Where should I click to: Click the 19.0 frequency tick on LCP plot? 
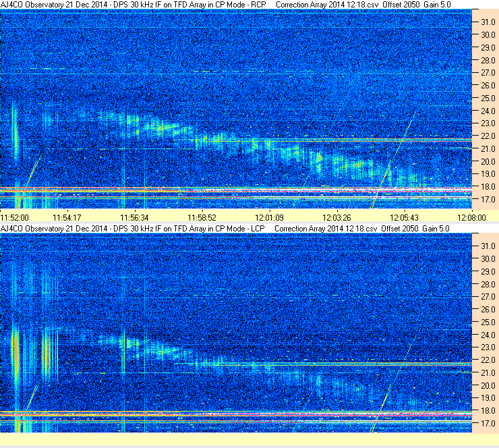point(488,398)
